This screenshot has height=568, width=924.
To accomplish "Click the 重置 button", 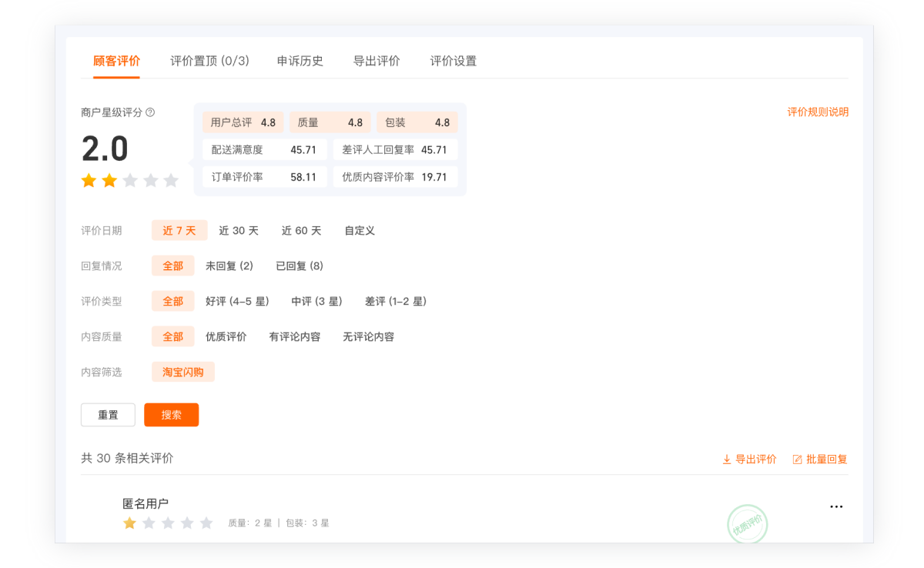I will pos(108,415).
